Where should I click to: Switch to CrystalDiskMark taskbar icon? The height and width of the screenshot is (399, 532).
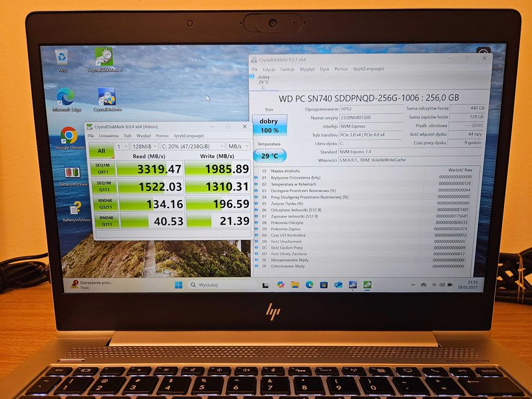point(367,285)
